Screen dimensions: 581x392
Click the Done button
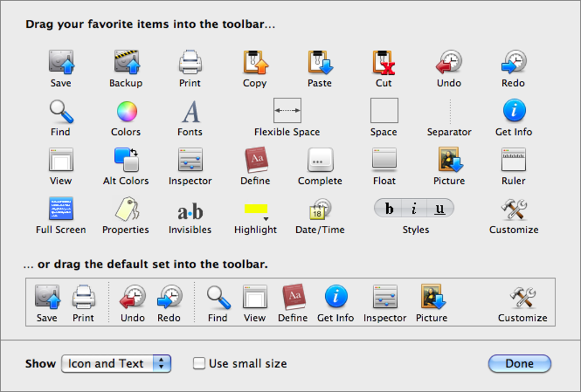[x=519, y=364]
